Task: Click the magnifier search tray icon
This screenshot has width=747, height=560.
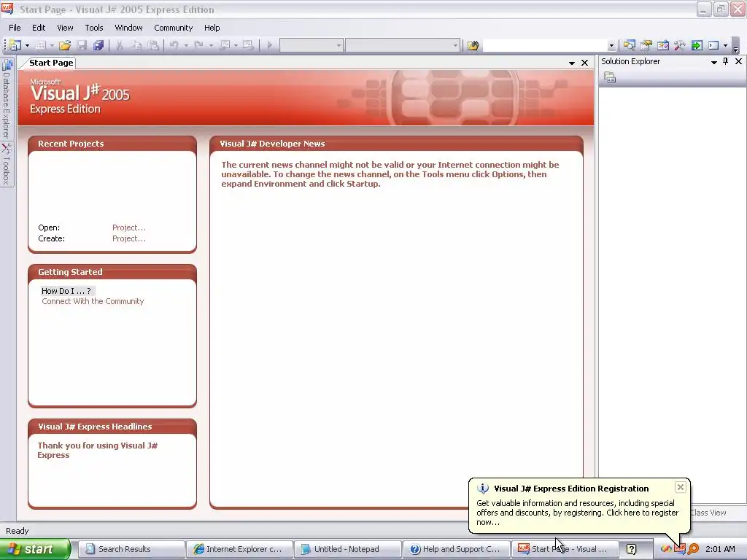Action: coord(693,549)
